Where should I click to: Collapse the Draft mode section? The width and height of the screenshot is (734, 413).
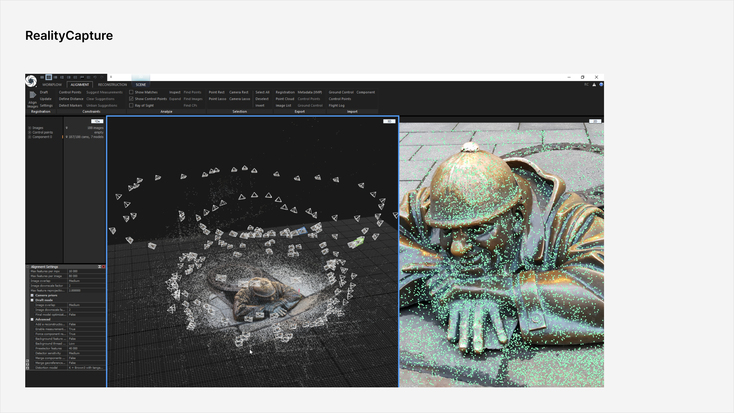(x=32, y=300)
